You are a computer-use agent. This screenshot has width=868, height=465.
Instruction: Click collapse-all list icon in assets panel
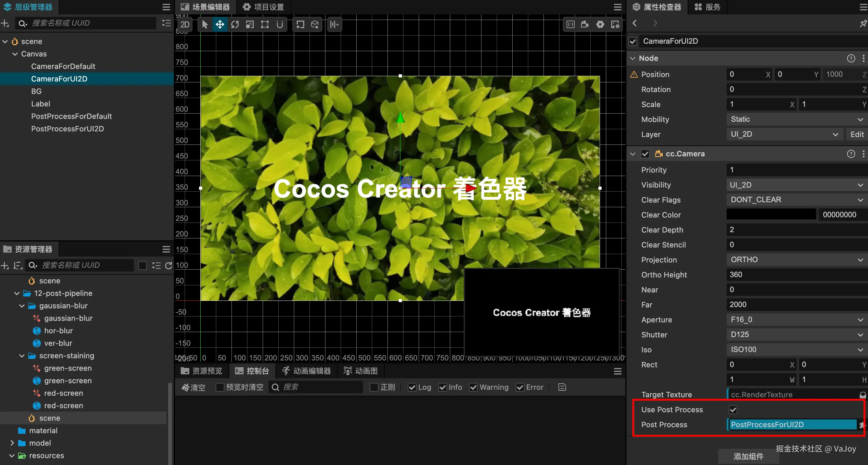pos(156,266)
